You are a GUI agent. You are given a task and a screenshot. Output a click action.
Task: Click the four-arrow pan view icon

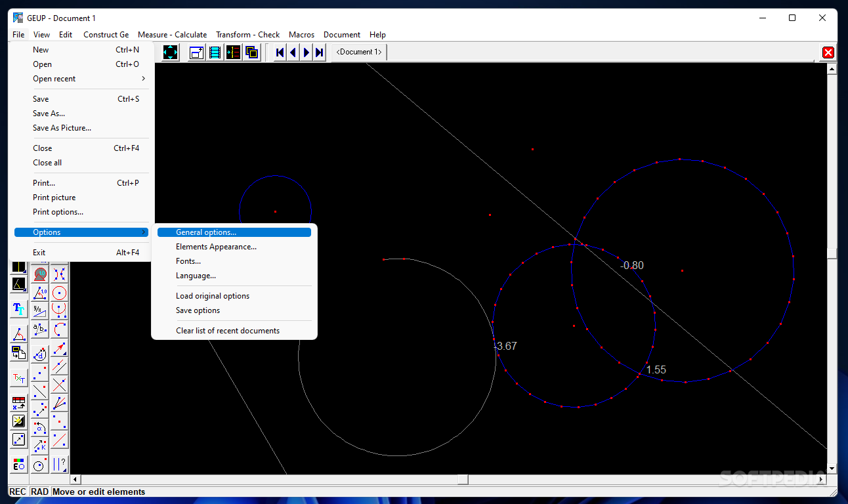170,52
